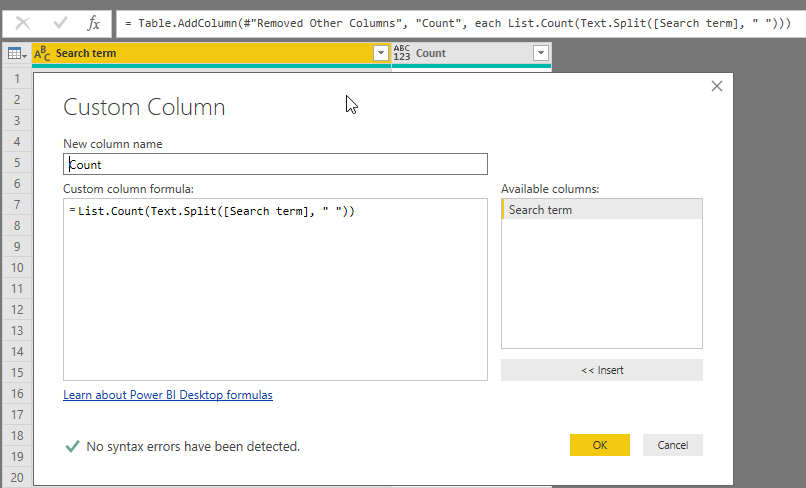The width and height of the screenshot is (806, 488).
Task: Close the Custom Column dialog with X
Action: pyautogui.click(x=716, y=87)
